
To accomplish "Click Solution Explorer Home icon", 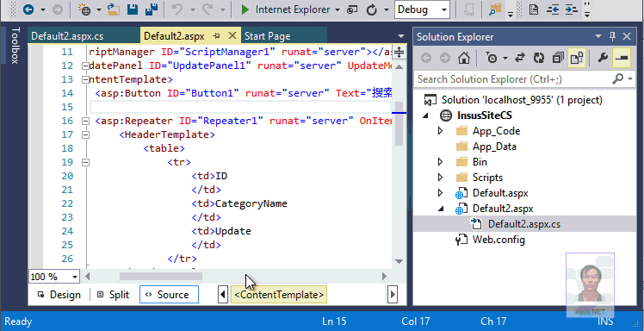I will (464, 58).
